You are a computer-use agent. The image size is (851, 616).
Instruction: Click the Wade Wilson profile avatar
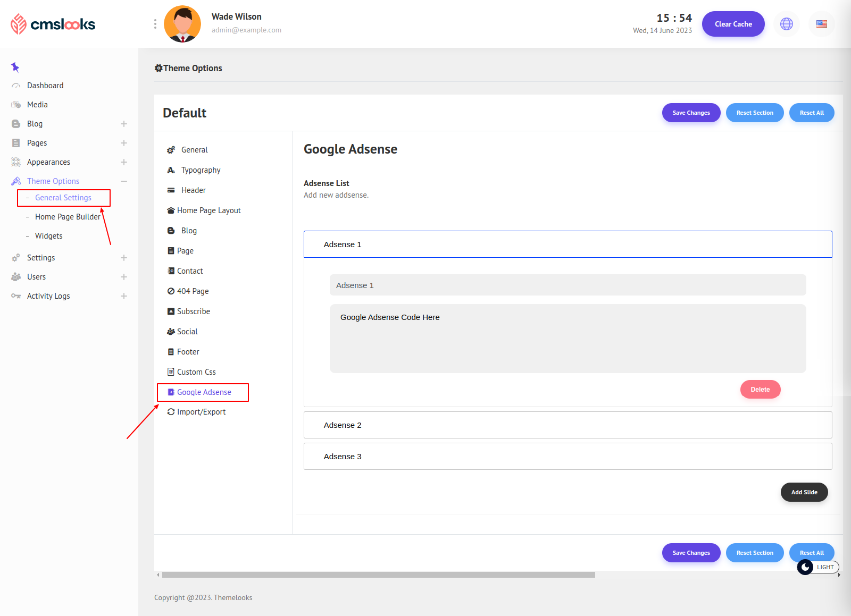(182, 24)
